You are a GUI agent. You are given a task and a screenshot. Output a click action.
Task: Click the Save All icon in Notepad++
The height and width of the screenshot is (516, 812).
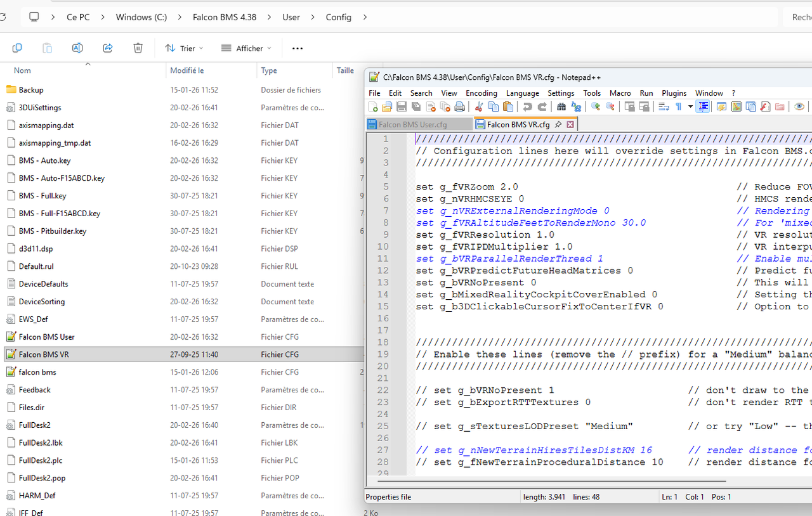[x=416, y=107]
